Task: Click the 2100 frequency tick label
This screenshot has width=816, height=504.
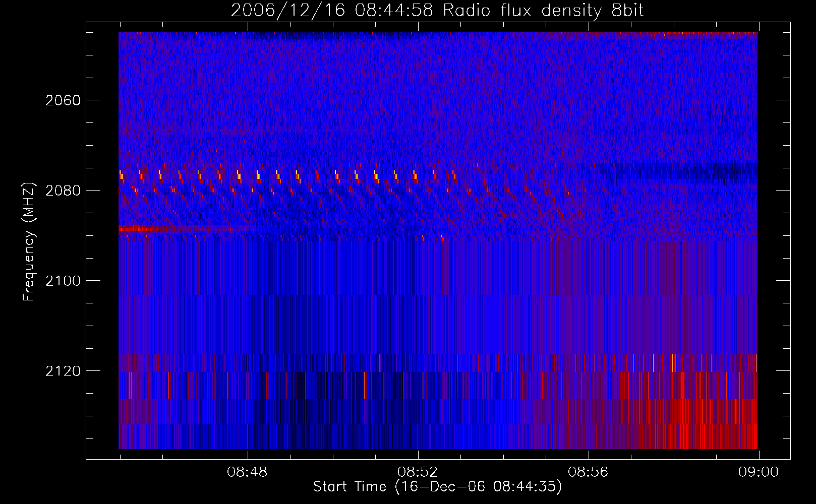Action: (63, 281)
